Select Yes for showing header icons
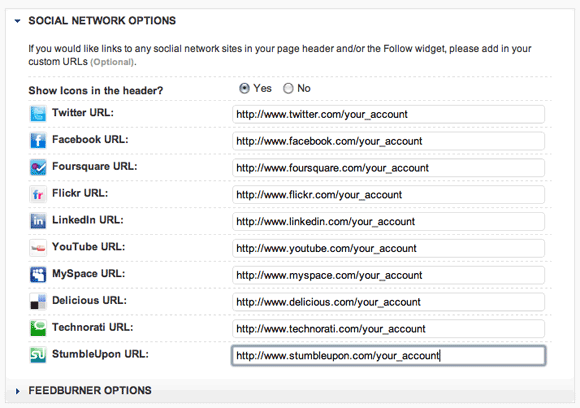 pos(244,88)
